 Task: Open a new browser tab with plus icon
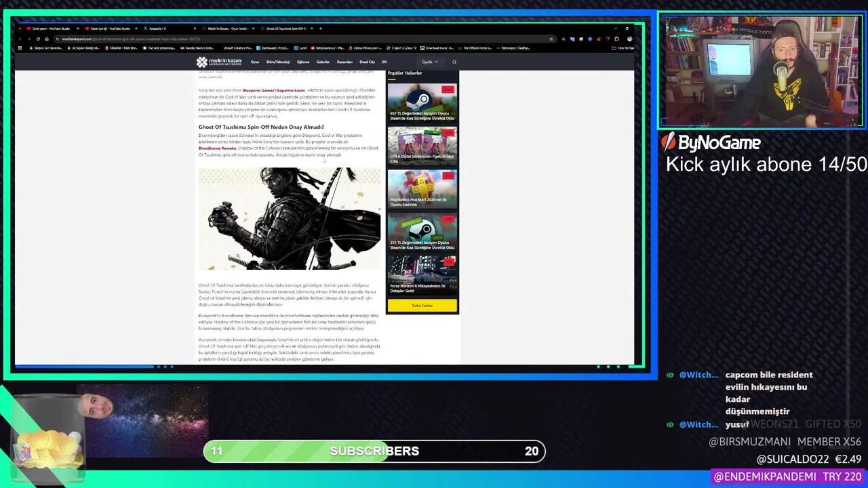pyautogui.click(x=320, y=28)
